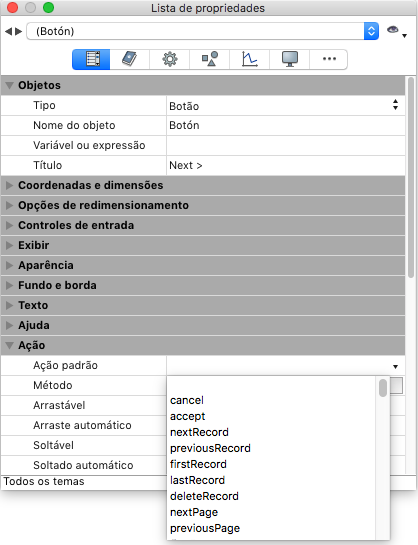Choose deleteRecord from the action list
418x545 pixels.
click(x=204, y=496)
